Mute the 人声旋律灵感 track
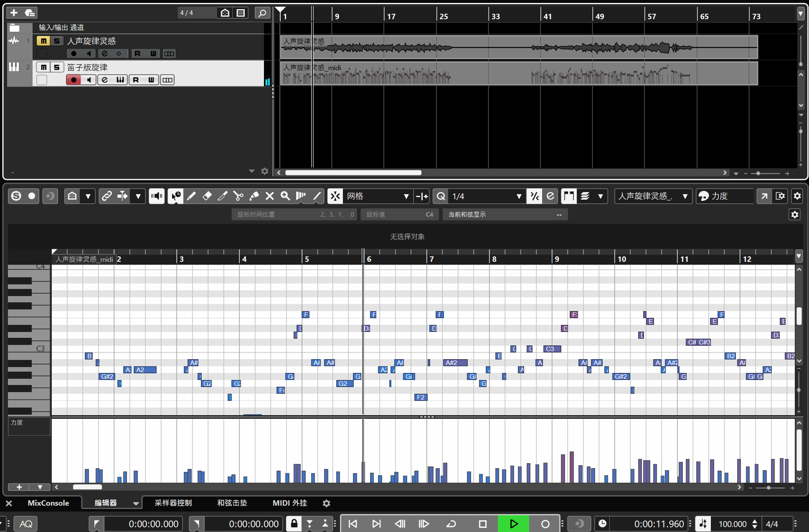Viewport: 809px width, 532px height. (43, 41)
